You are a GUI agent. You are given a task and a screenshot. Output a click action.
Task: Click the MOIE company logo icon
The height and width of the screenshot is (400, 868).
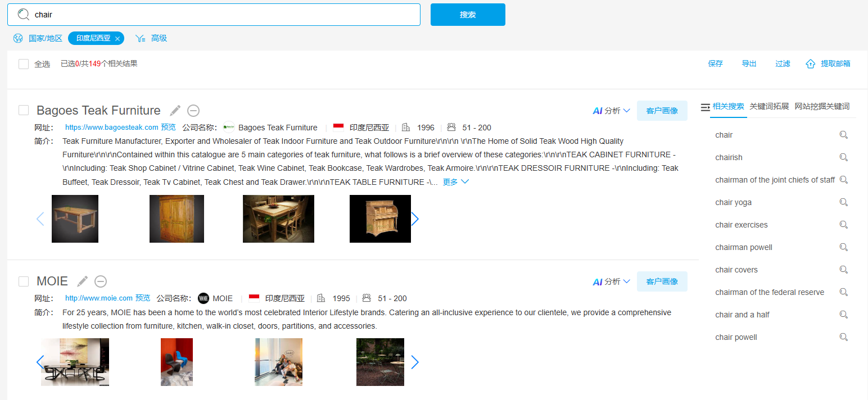point(204,298)
